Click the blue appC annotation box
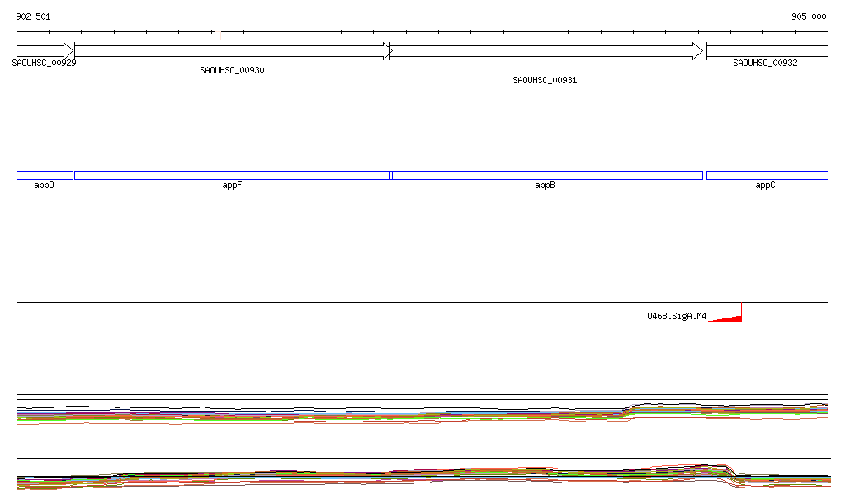This screenshot has width=845, height=504. [x=767, y=175]
